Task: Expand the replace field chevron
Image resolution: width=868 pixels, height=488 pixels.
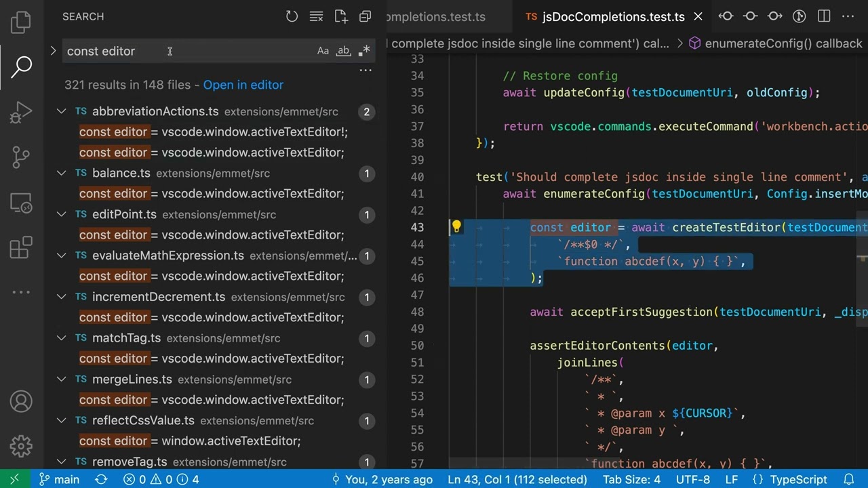Action: click(x=53, y=51)
